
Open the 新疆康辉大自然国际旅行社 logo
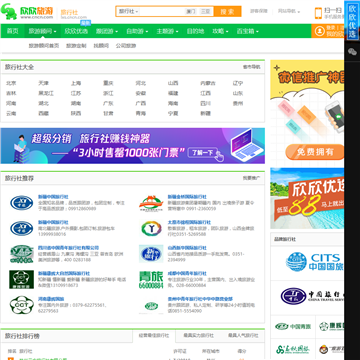[21, 280]
